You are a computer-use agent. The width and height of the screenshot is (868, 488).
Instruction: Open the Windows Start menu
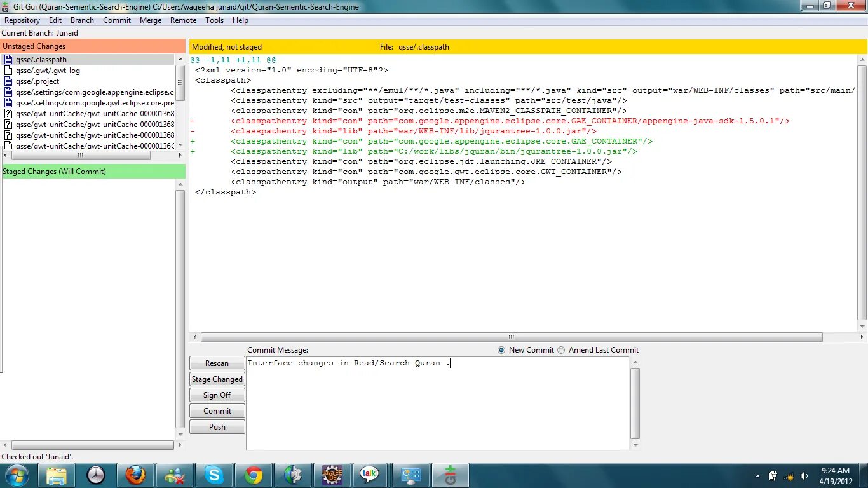[x=17, y=475]
